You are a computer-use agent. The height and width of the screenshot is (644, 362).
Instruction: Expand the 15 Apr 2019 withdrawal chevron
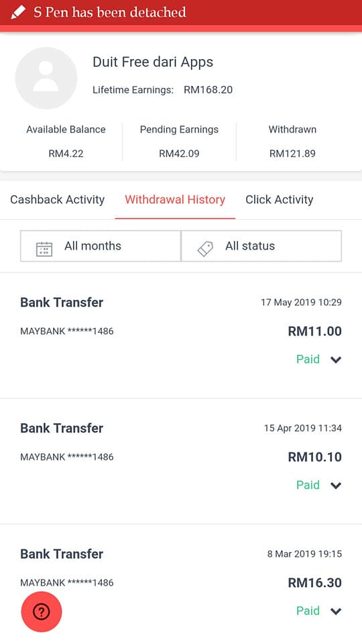click(336, 486)
